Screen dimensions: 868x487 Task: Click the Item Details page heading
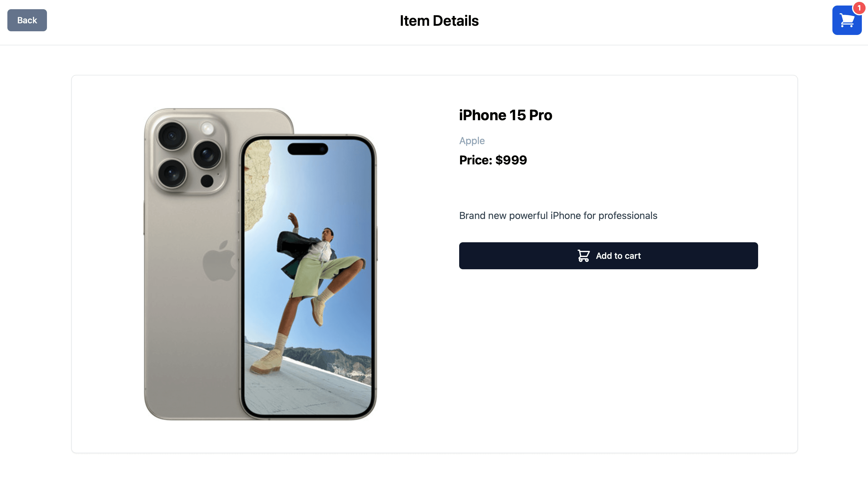439,21
